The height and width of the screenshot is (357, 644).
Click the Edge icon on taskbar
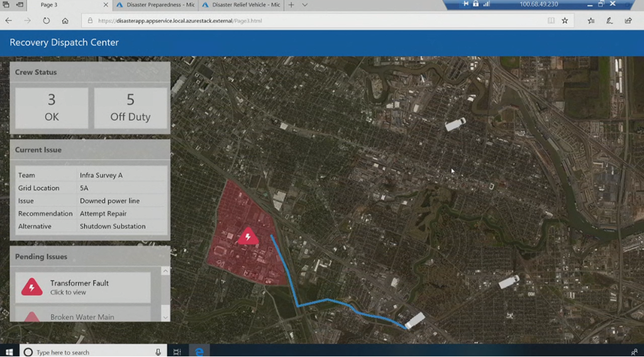coord(199,352)
